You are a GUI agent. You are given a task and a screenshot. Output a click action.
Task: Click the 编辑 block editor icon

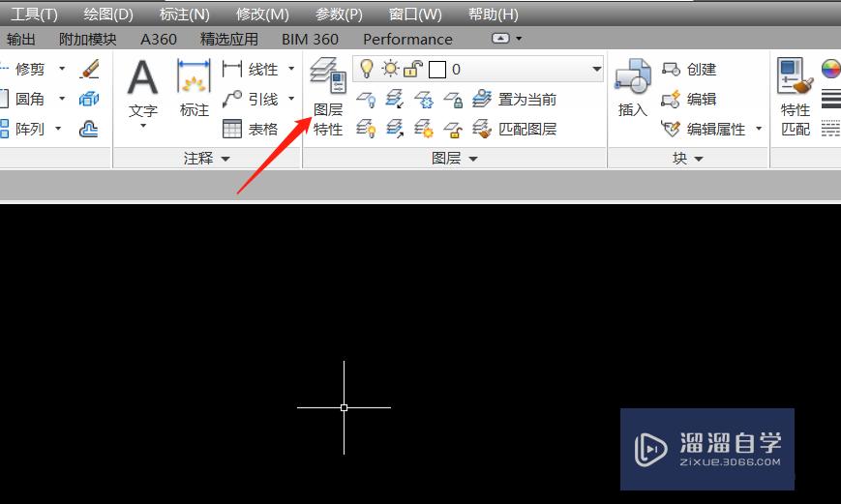[671, 99]
